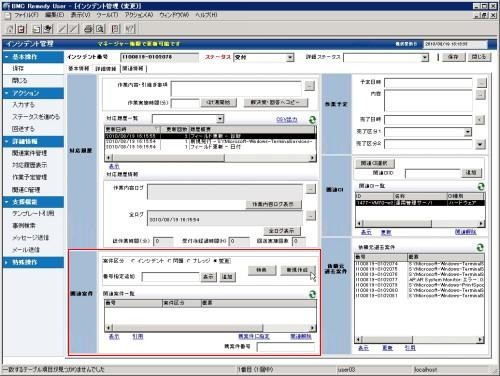Screen dimensions: 500x376
Task: Click the help question mark toolbar icon
Action: coord(130,29)
